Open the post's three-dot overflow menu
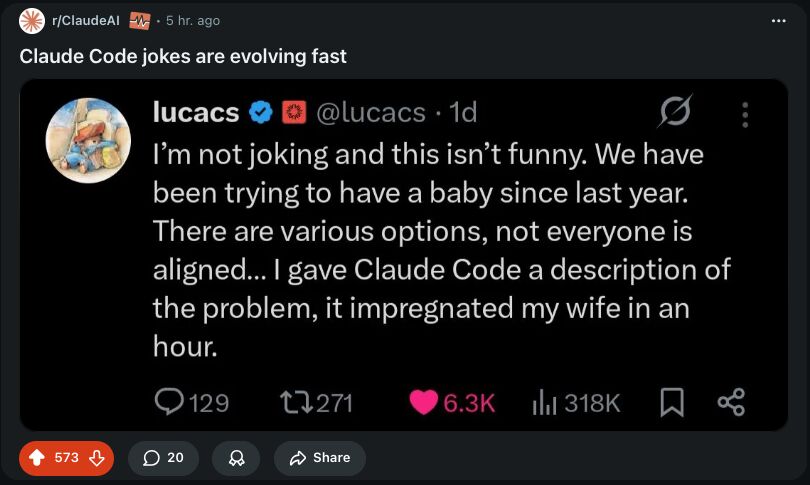The height and width of the screenshot is (485, 810). 778,21
